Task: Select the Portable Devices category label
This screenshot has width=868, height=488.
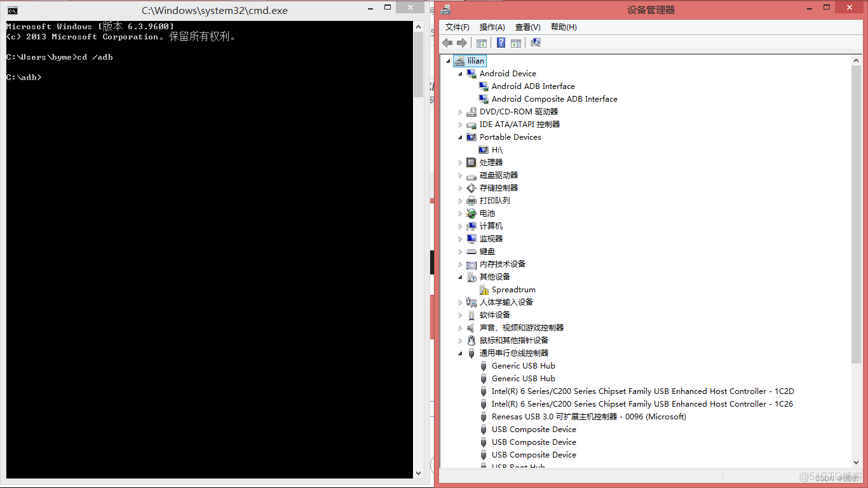Action: tap(510, 137)
